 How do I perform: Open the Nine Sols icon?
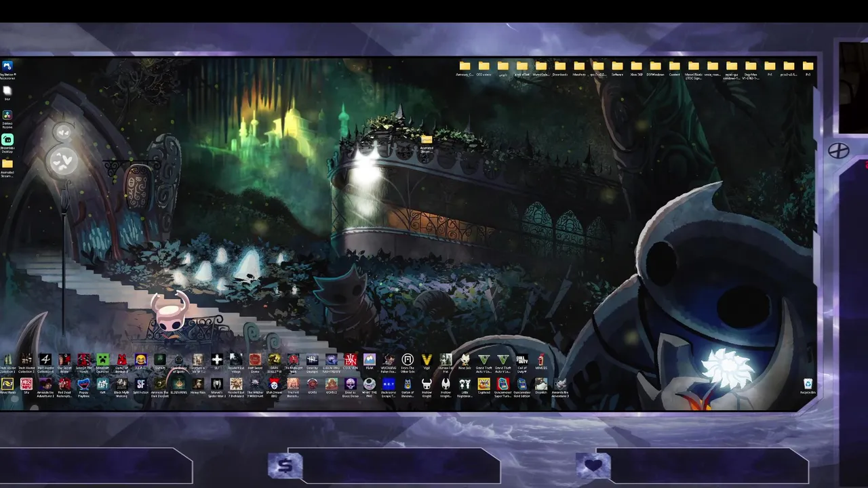[465, 361]
